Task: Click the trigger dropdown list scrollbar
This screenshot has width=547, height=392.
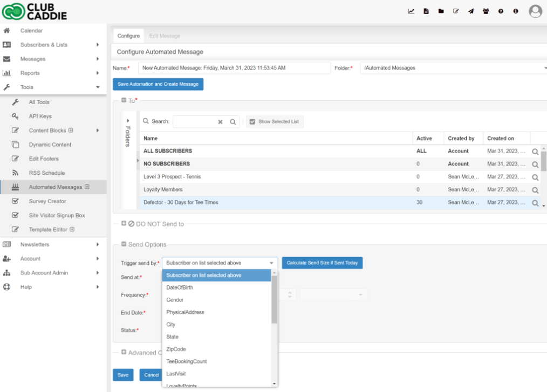Action: [x=274, y=300]
